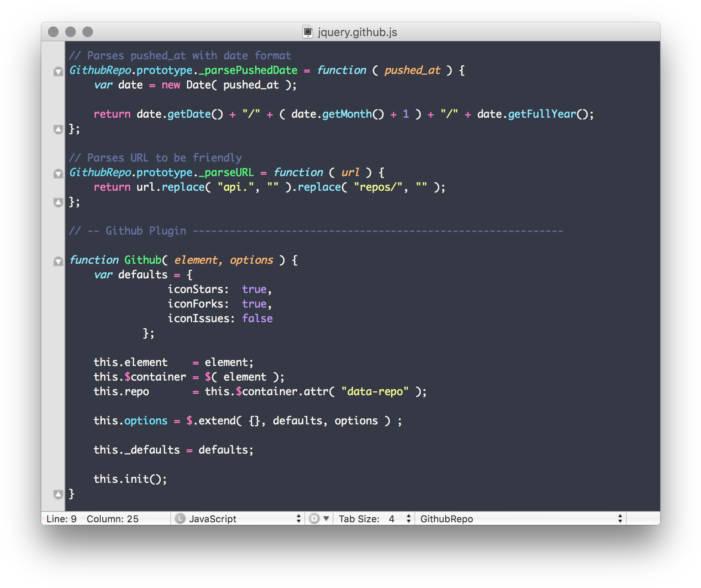Viewport: 701px width, 588px height.
Task: Click the '_parseURL' method name
Action: [226, 172]
